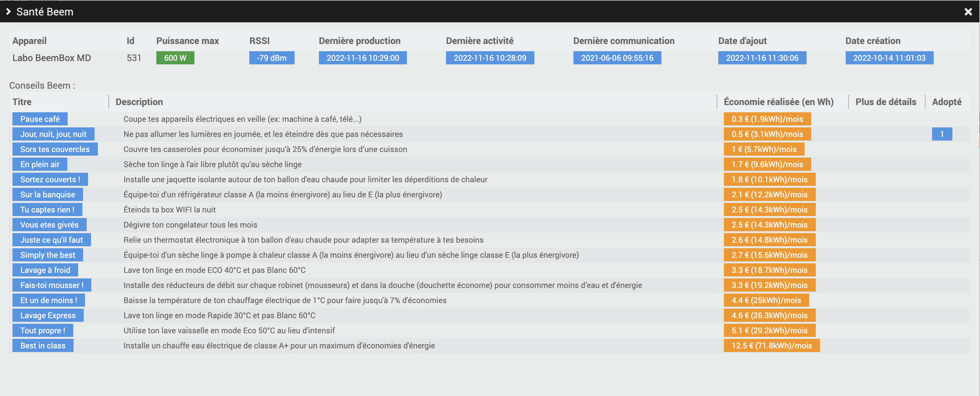Click savings badge 4.4 € (25kWh)/mois

(x=766, y=300)
